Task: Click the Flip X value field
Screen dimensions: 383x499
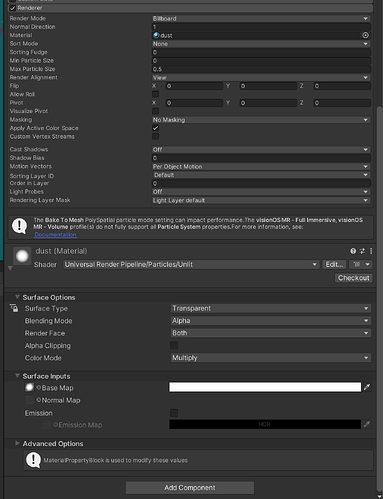Action: tap(194, 86)
